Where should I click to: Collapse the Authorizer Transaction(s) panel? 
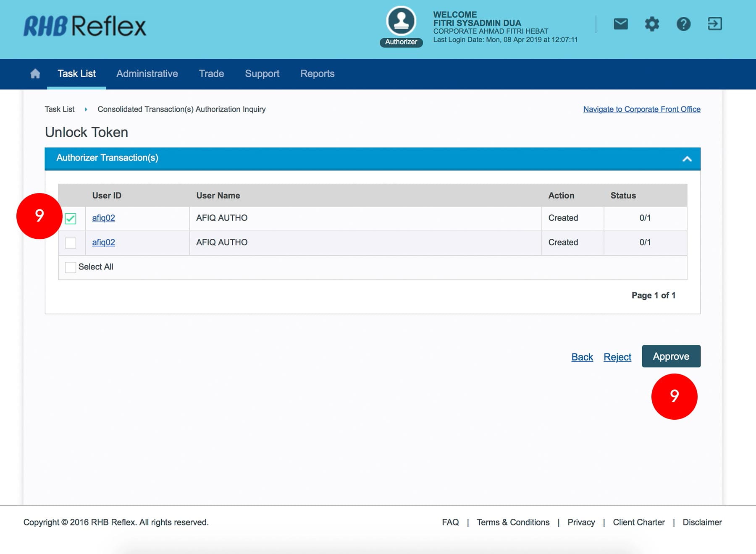click(x=687, y=159)
